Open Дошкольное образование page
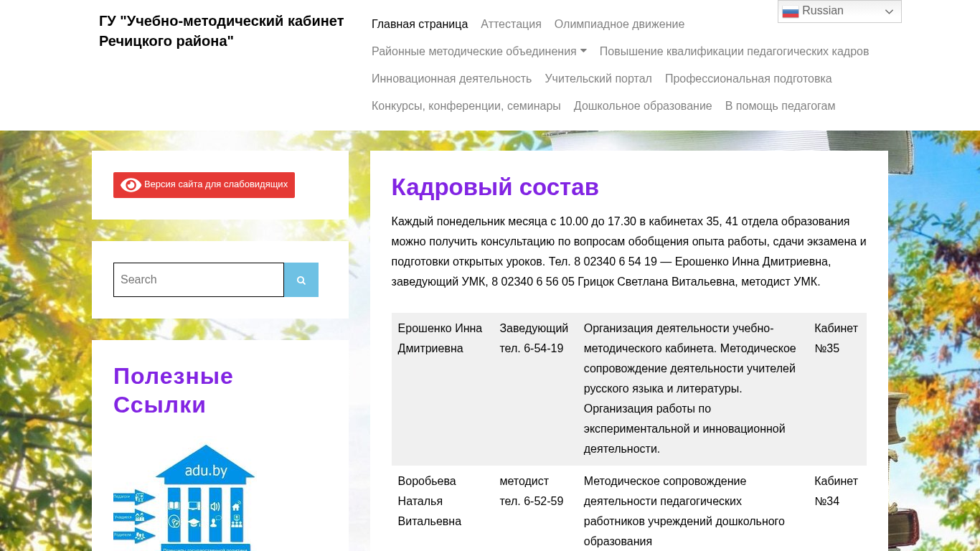980x551 pixels. [x=643, y=106]
